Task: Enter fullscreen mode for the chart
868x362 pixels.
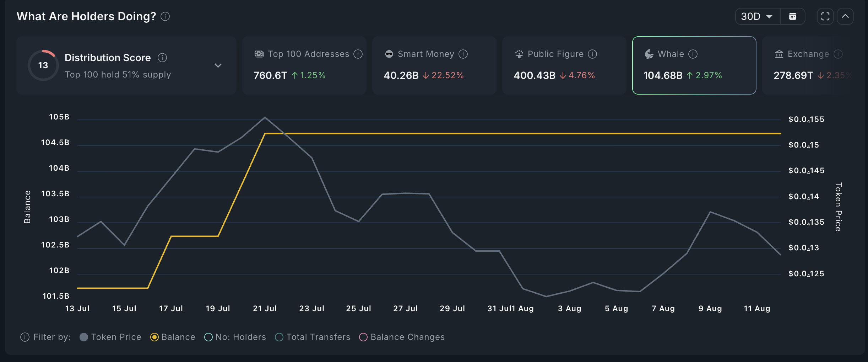Action: click(x=825, y=16)
